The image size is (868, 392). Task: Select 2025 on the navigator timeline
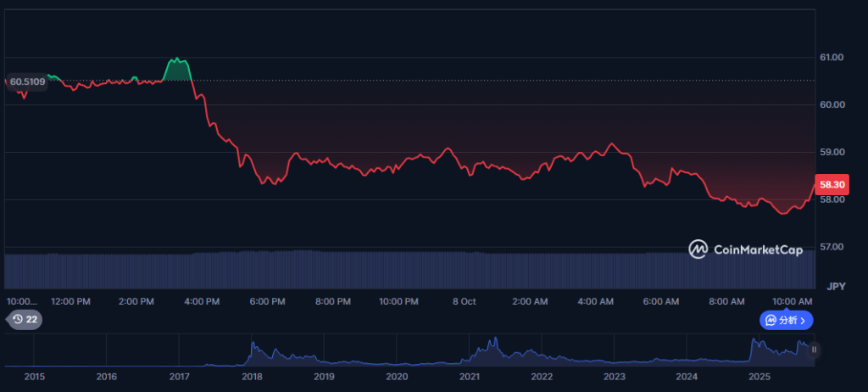(759, 376)
